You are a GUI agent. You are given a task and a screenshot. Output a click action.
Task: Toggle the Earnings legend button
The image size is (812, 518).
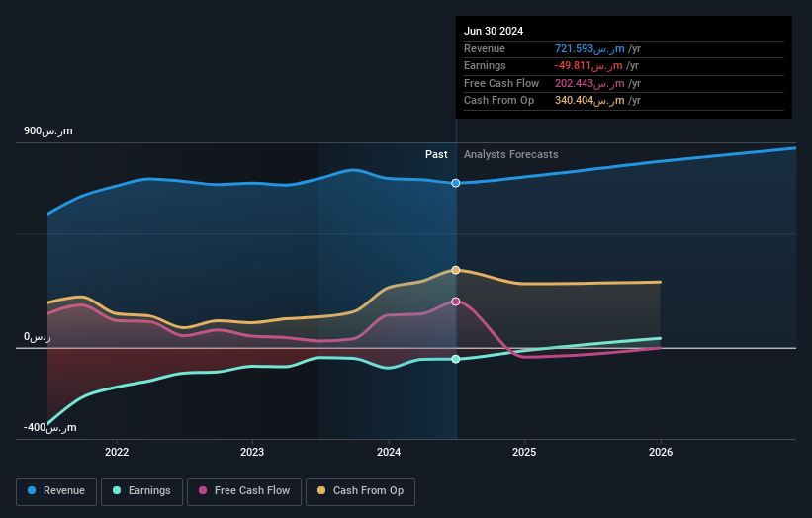point(141,491)
